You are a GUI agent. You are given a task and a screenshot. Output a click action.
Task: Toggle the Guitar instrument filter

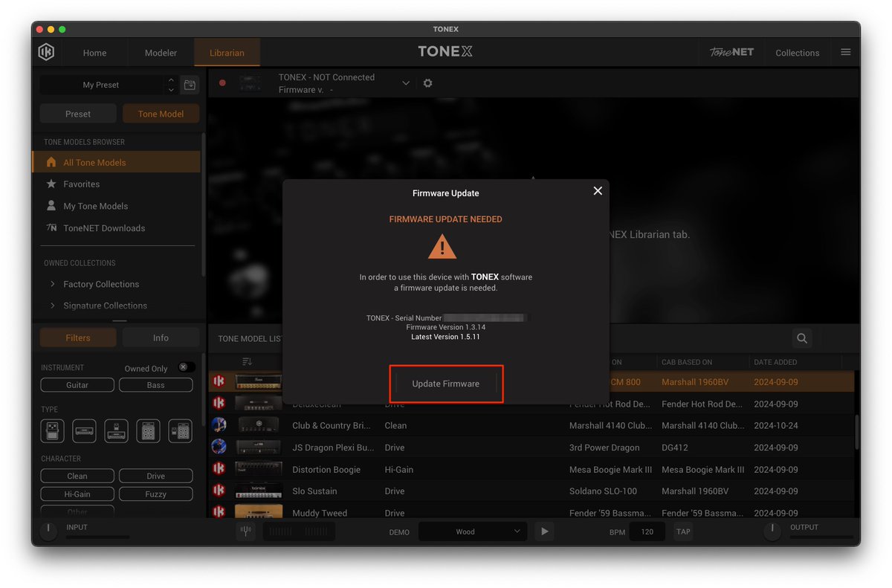click(77, 385)
